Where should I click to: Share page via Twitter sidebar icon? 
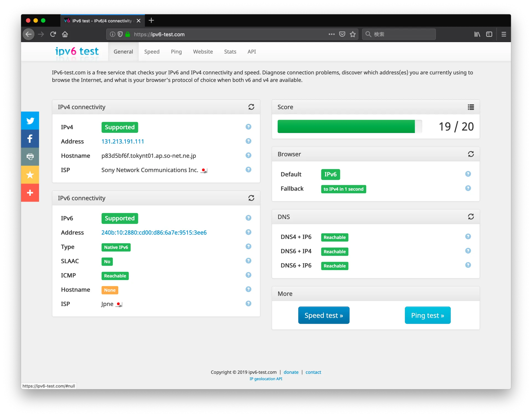point(30,121)
